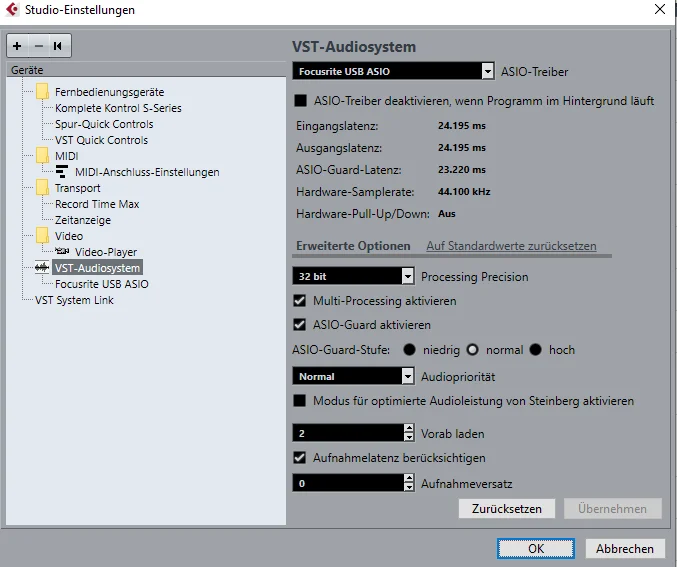The image size is (677, 567).
Task: Select MIDI-Anschluss-Einstellungen in tree
Action: 147,172
